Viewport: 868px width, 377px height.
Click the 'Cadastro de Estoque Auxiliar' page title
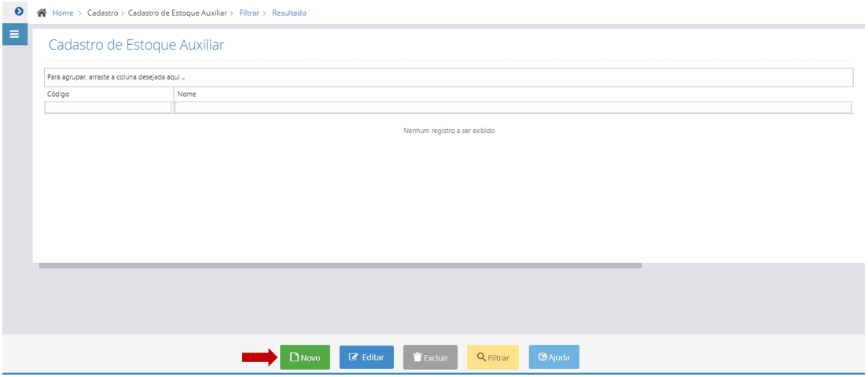pos(136,45)
